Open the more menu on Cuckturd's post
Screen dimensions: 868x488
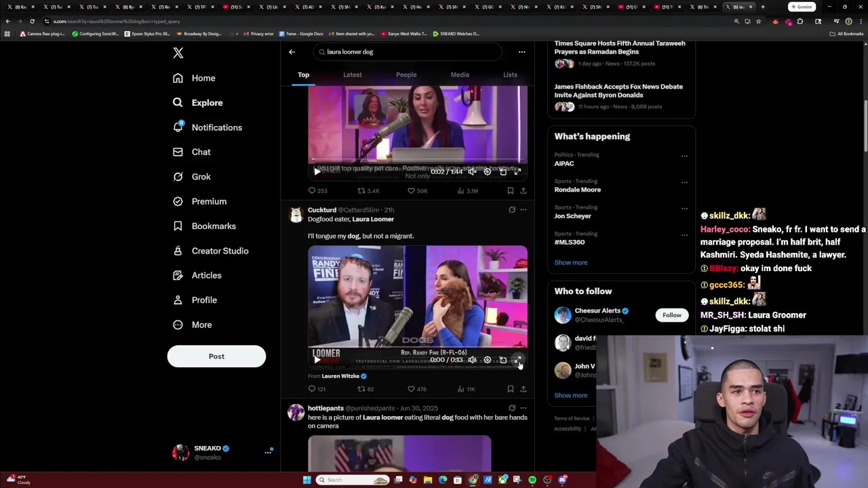coord(523,210)
